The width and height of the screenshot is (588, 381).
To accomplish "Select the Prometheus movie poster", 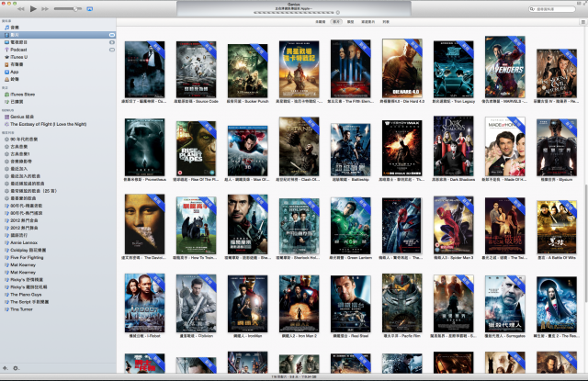I will (144, 147).
